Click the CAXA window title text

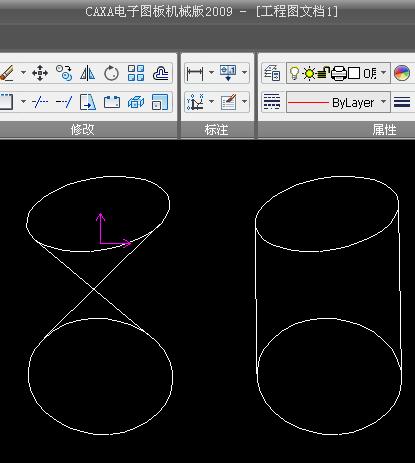[212, 12]
